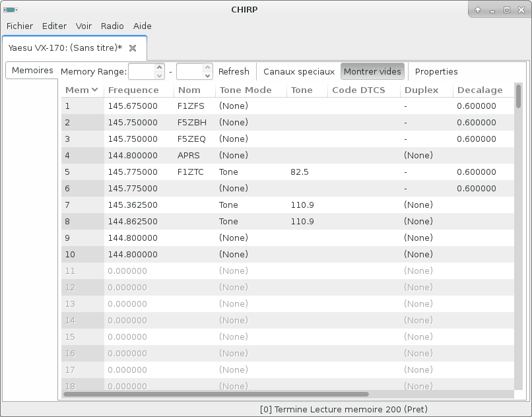Viewport: 532px width, 417px height.
Task: Open the 110.9 tone cell in row 8
Action: coord(307,222)
